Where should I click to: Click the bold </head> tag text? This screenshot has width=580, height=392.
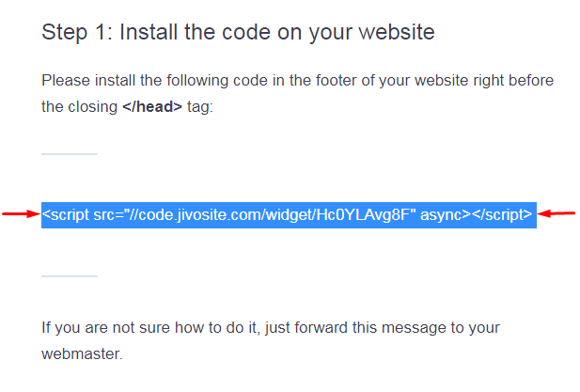pos(151,106)
